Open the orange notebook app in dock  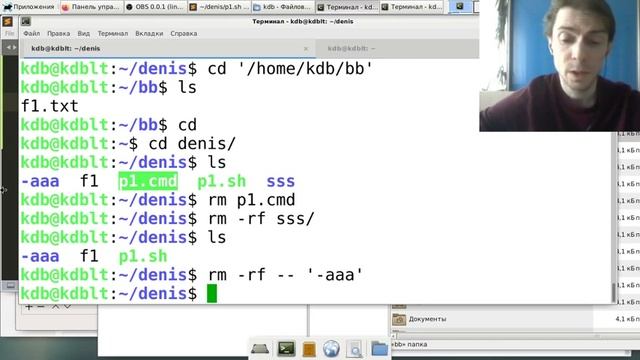[309, 349]
